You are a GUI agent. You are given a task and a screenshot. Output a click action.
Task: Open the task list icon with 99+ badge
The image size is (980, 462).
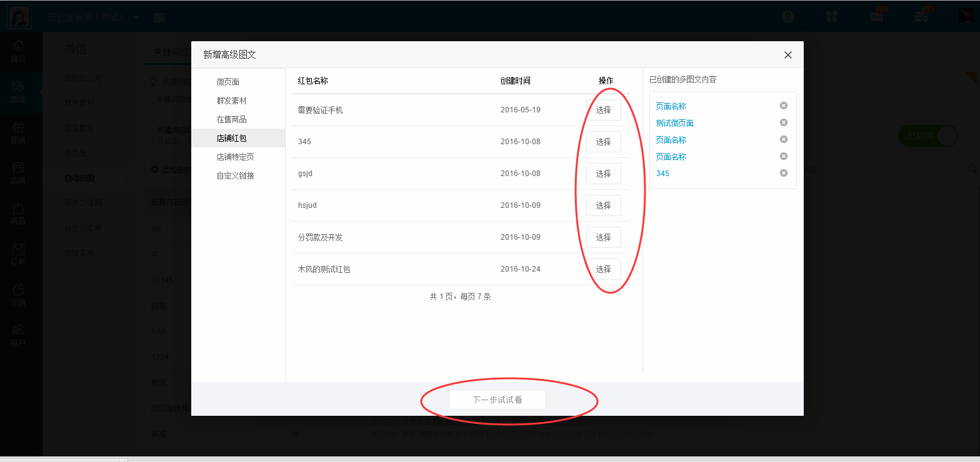[922, 16]
